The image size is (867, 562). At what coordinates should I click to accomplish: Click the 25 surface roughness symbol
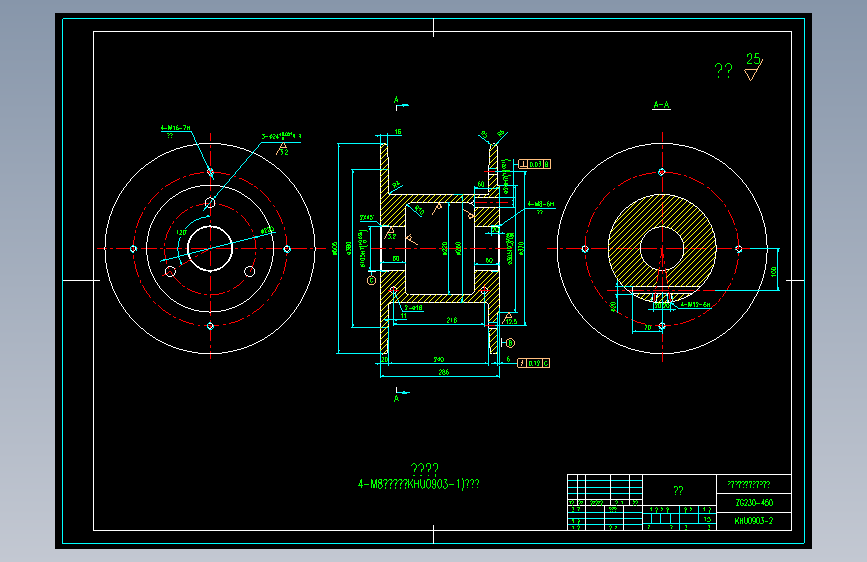coord(753,66)
